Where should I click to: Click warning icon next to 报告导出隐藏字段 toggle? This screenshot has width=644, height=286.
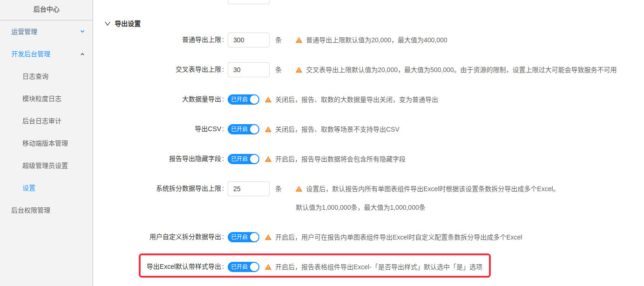pyautogui.click(x=268, y=160)
